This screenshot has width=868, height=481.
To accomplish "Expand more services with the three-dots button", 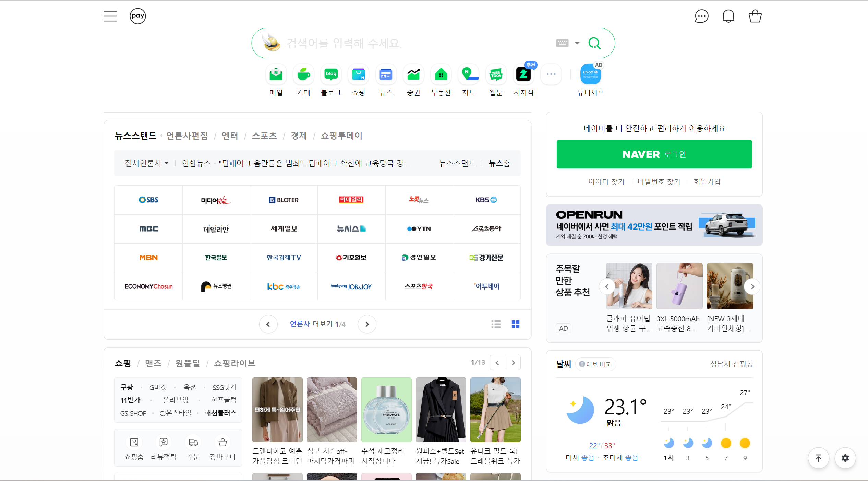I will (x=551, y=74).
